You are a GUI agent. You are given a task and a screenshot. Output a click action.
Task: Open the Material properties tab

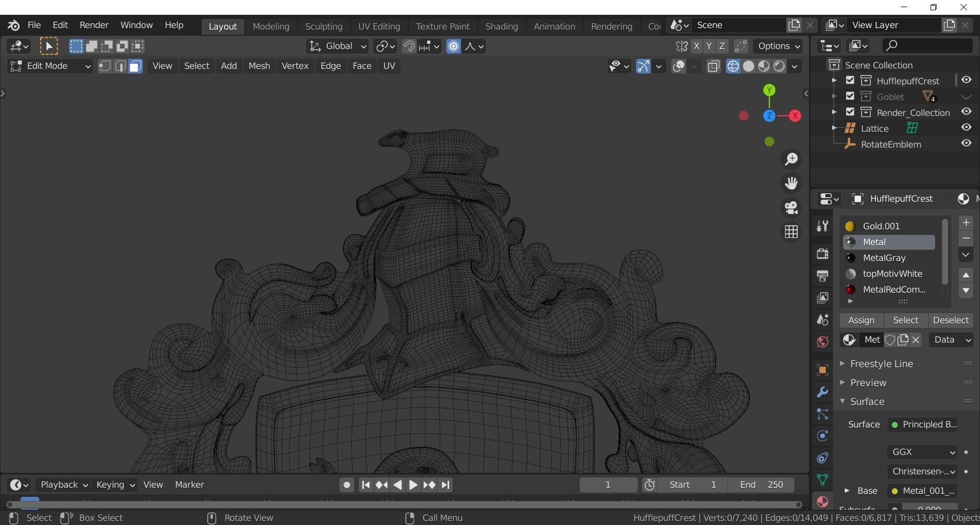[x=822, y=502]
